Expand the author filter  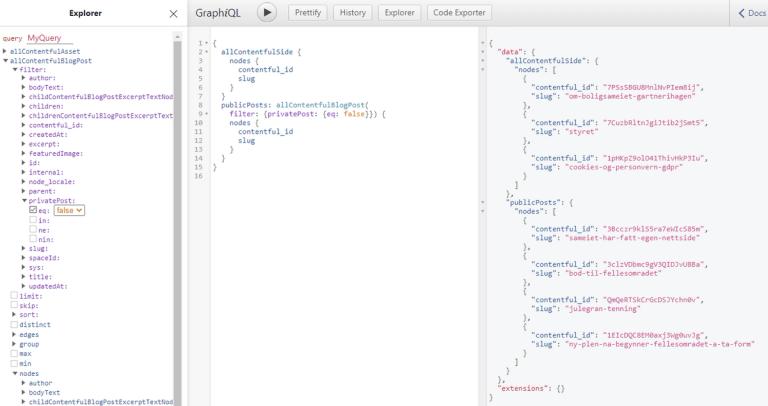[x=24, y=78]
